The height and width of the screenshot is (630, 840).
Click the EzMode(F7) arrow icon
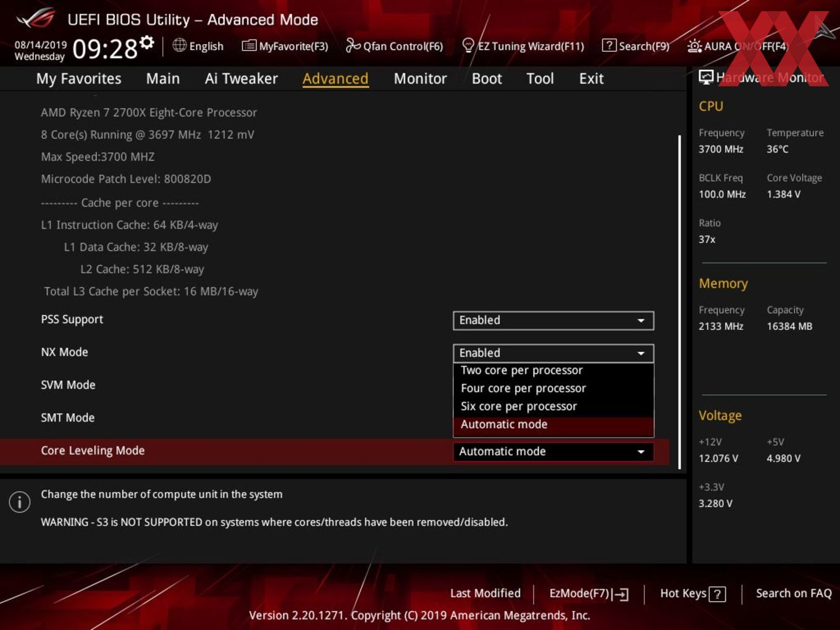point(621,594)
